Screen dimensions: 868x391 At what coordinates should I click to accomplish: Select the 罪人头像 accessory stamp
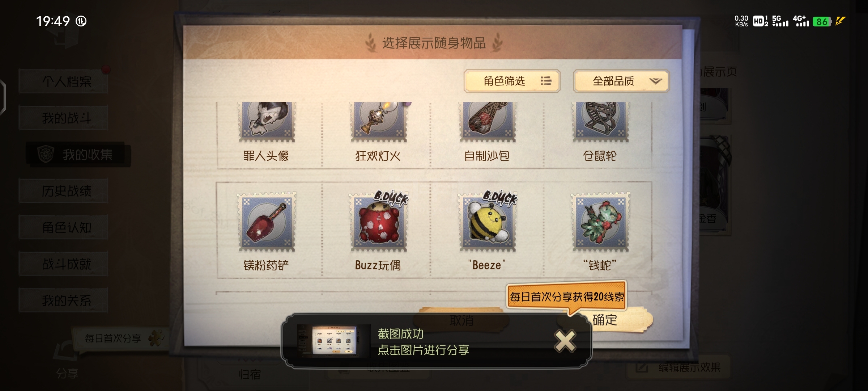tap(267, 122)
